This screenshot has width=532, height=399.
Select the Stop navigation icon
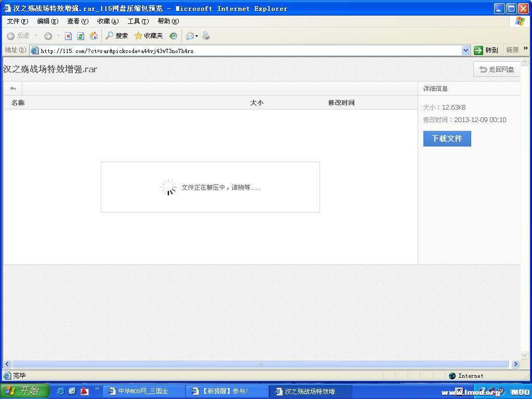[68, 36]
